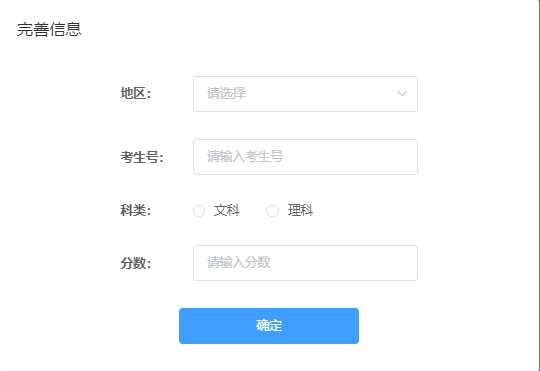
Task: Click the 科类 field label
Action: point(136,210)
